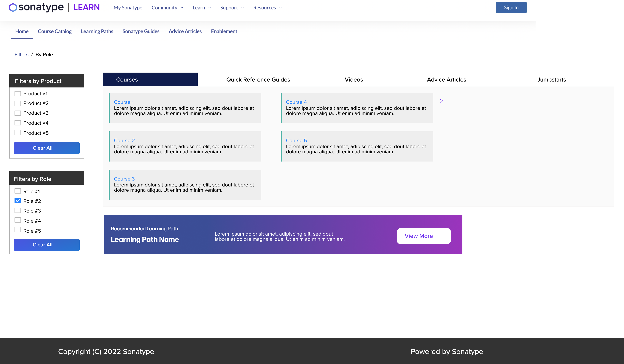This screenshot has width=624, height=364.
Task: Check the Product #1 checkbox
Action: point(17,94)
